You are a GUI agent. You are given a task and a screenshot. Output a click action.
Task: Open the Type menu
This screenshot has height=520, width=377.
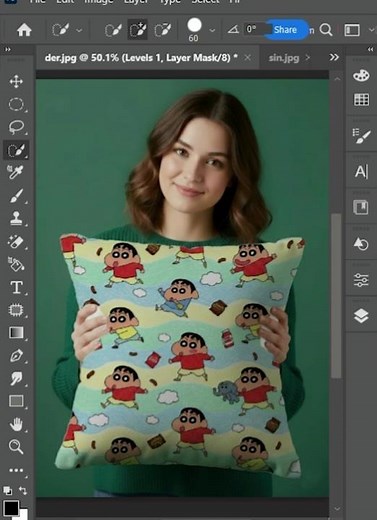click(x=170, y=2)
